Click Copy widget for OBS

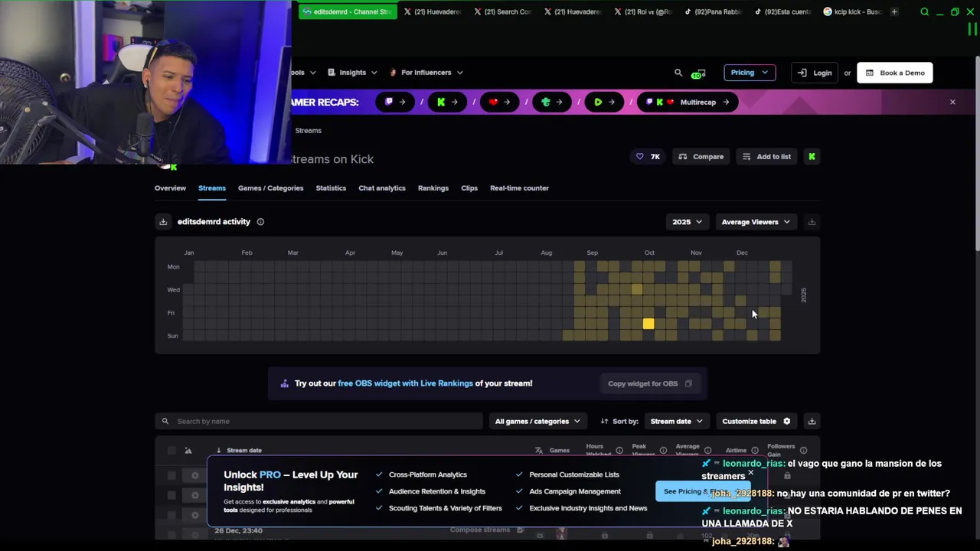(649, 383)
